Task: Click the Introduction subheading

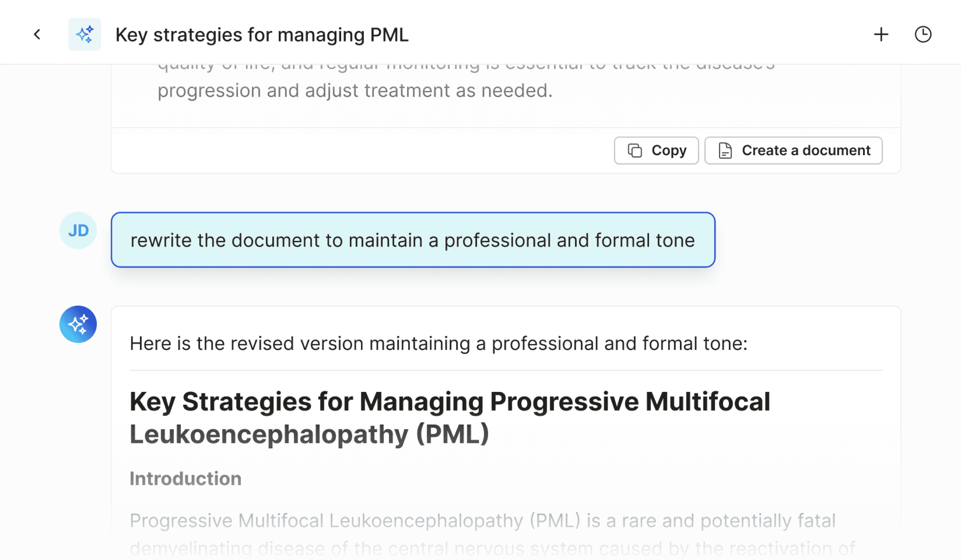Action: click(186, 478)
